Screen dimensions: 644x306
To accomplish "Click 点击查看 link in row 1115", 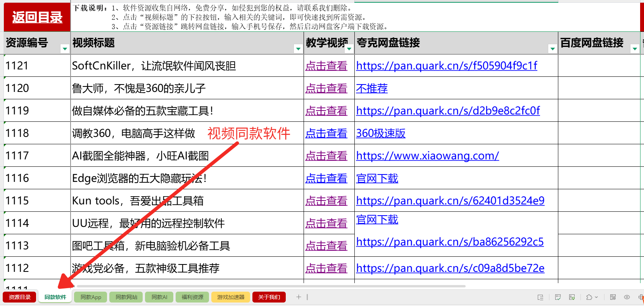I will click(x=326, y=201).
